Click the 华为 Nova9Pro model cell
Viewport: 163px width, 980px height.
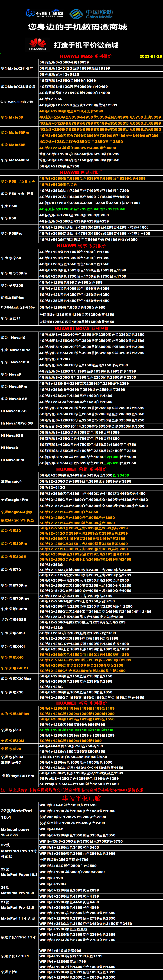click(x=19, y=387)
